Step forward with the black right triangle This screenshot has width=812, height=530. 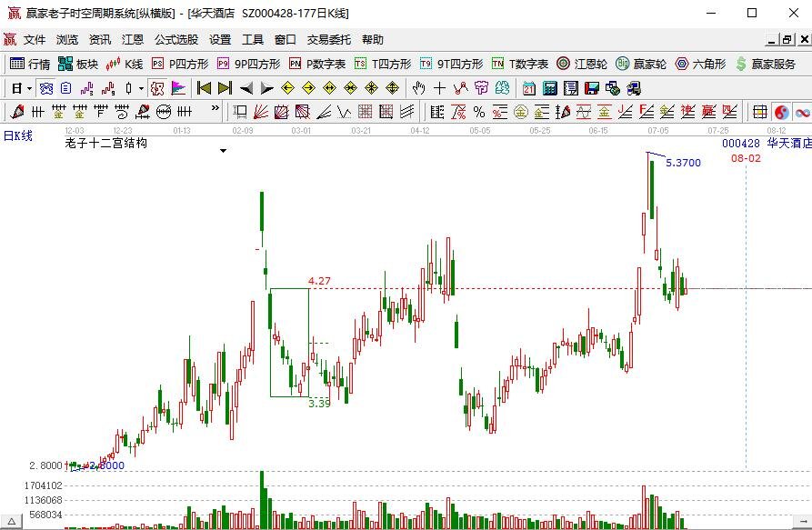pos(266,88)
